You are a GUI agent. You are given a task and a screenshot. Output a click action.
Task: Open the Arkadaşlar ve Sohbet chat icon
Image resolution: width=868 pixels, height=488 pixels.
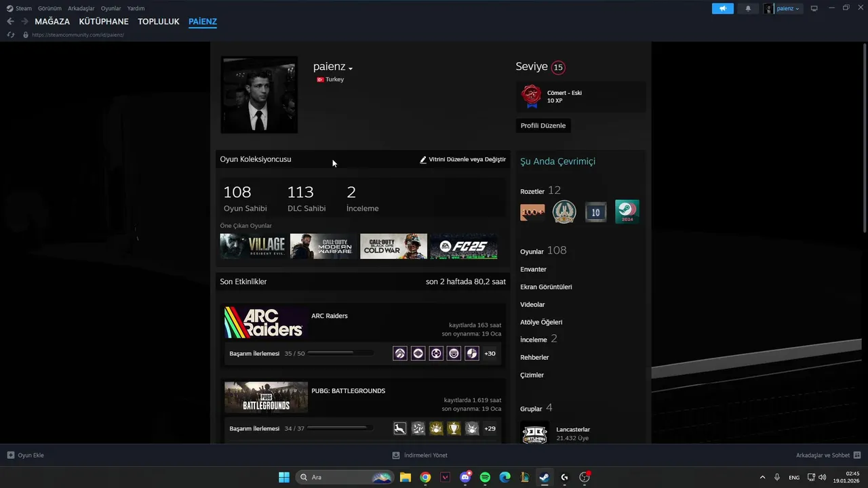(857, 455)
